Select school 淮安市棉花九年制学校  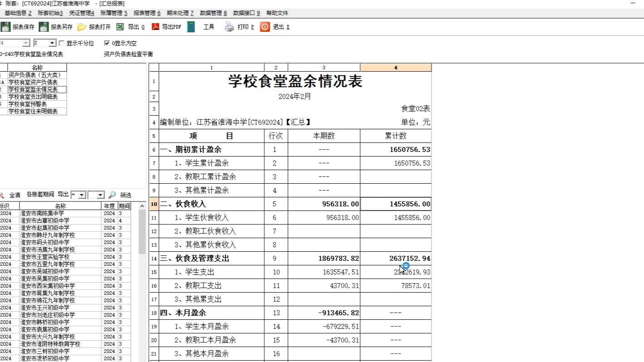tap(60, 300)
